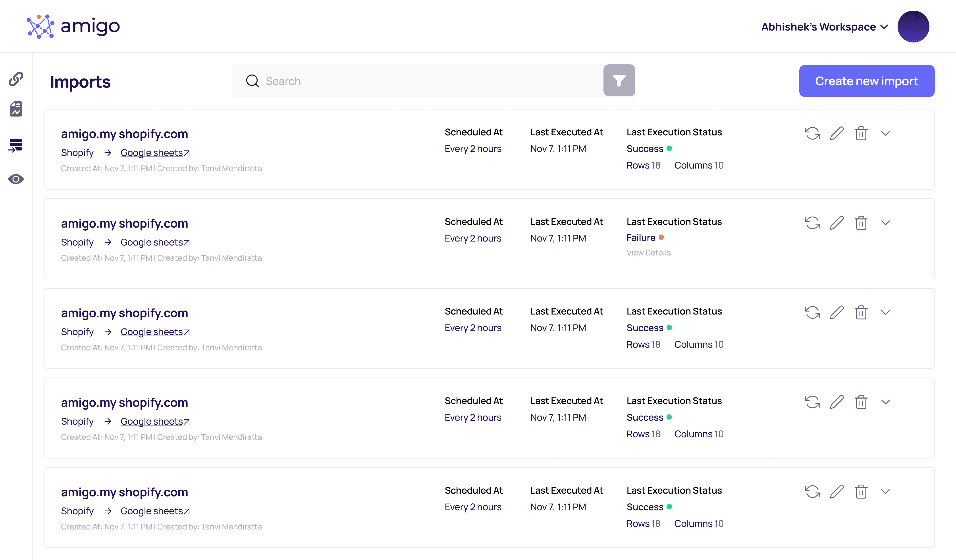Open Google sheets link in third import card
The image size is (956, 560).
[x=155, y=332]
